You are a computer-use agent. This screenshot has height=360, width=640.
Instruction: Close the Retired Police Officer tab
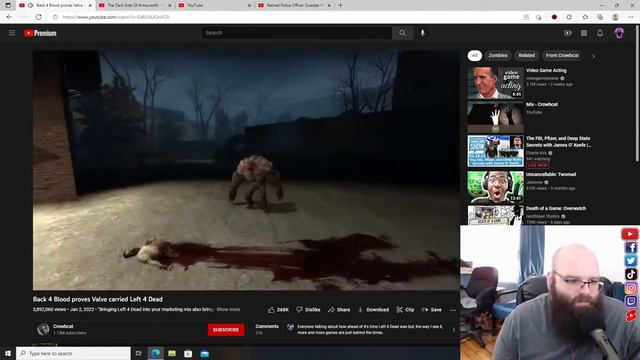tap(329, 5)
